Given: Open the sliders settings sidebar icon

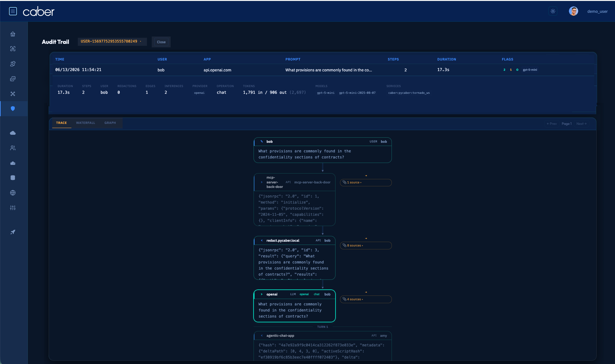Looking at the screenshot, I should pyautogui.click(x=13, y=208).
